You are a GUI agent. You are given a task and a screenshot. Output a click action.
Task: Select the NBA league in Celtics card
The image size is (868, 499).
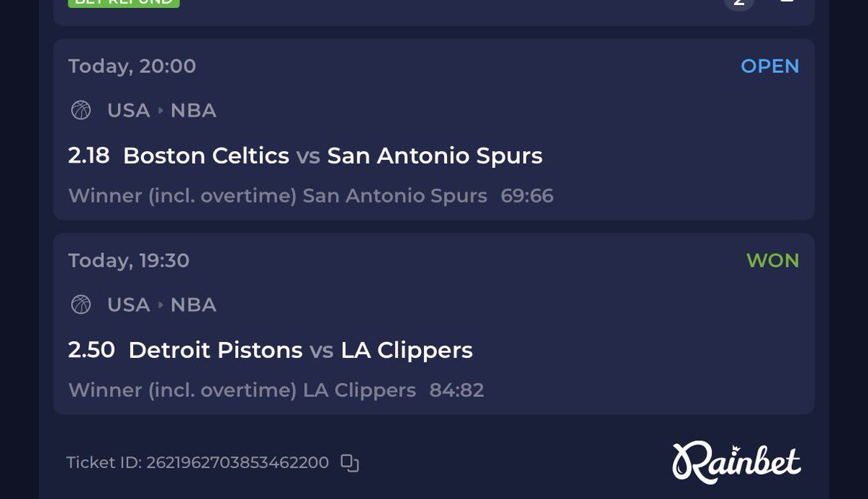pyautogui.click(x=193, y=111)
